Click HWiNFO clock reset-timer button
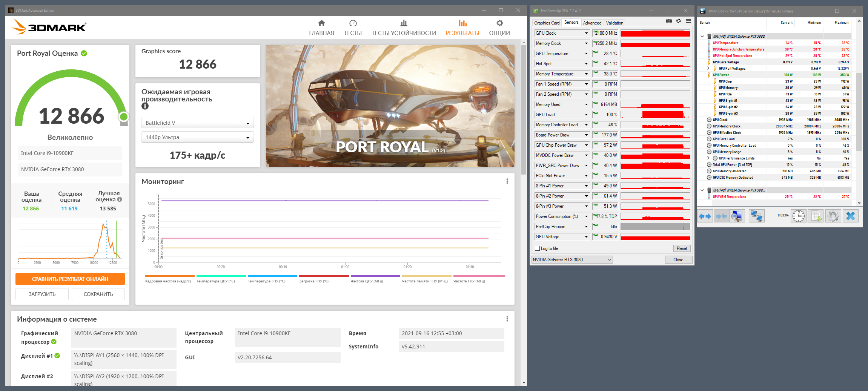Screen dimensions: 868x391 pos(799,216)
